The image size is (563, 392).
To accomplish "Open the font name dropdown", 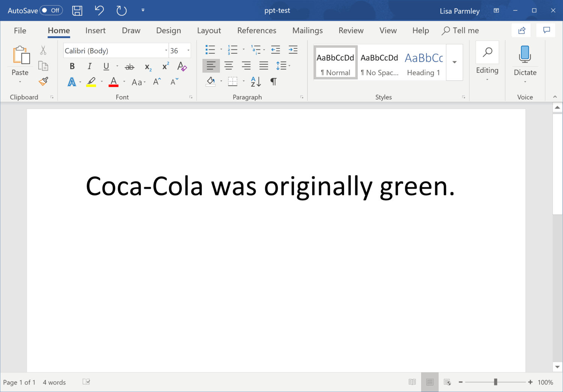I will point(166,51).
